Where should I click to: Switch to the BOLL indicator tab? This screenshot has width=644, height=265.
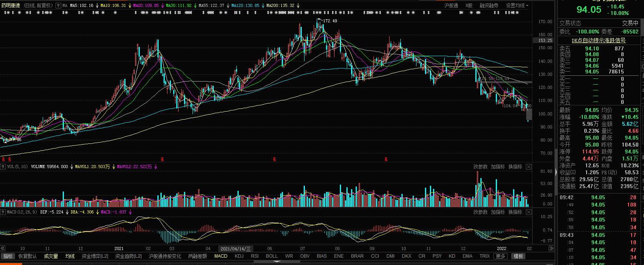pos(272,256)
